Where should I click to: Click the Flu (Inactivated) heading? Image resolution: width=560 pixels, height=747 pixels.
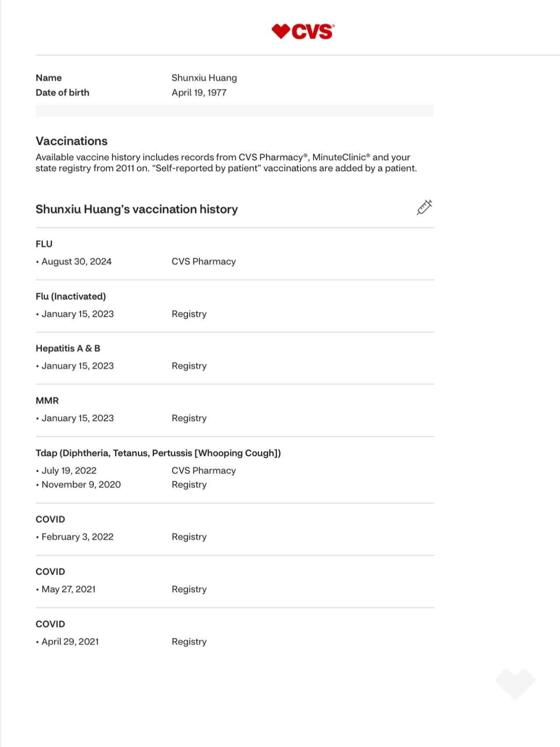pos(70,296)
